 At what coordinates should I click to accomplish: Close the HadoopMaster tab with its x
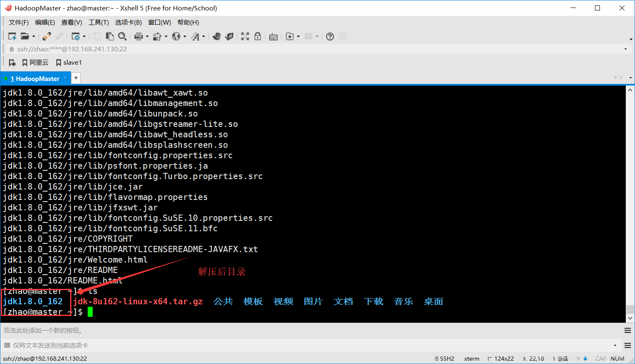tap(66, 78)
